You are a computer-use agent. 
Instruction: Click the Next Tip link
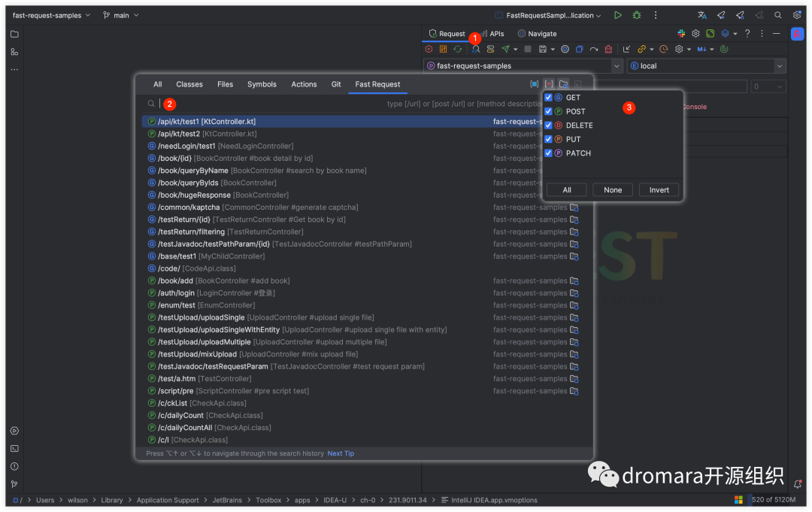341,453
